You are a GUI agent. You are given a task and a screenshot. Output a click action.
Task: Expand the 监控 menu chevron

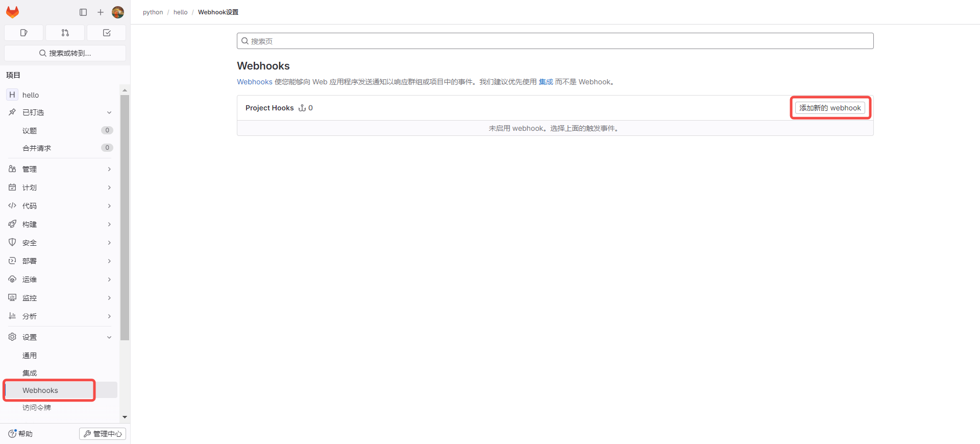pos(109,298)
